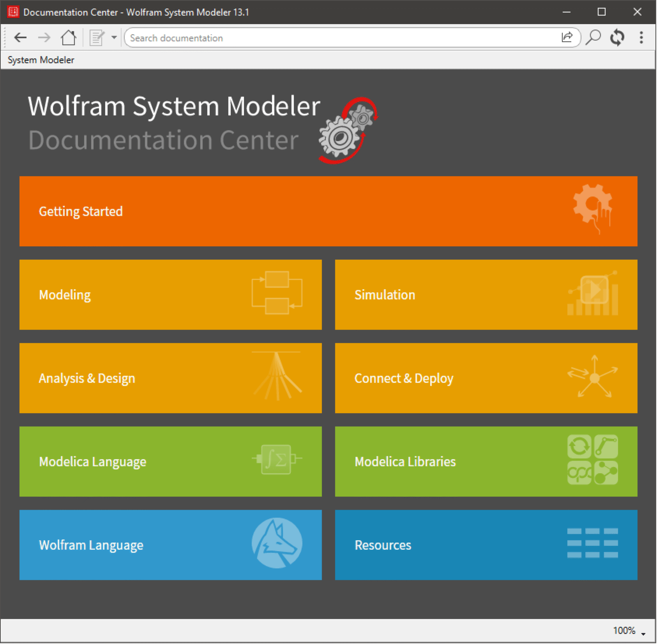657x644 pixels.
Task: Open the Wolfram Language tile
Action: tap(171, 545)
